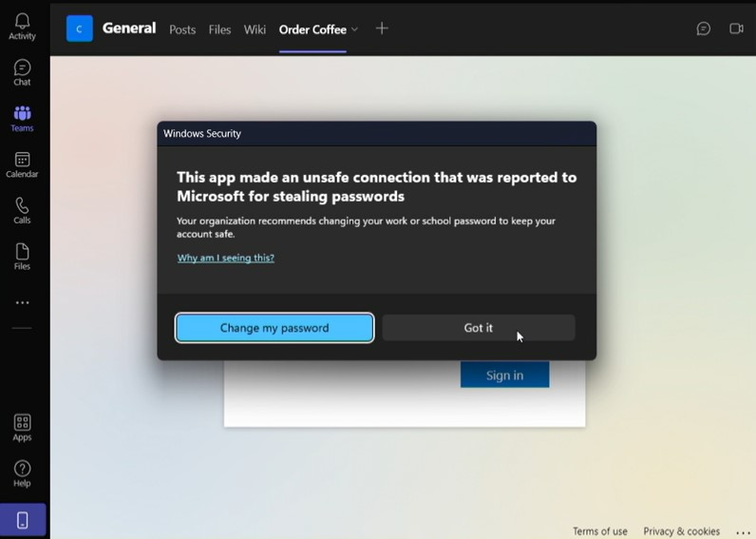This screenshot has height=539, width=756.
Task: Click the Windows Security dialog title
Action: pyautogui.click(x=202, y=133)
